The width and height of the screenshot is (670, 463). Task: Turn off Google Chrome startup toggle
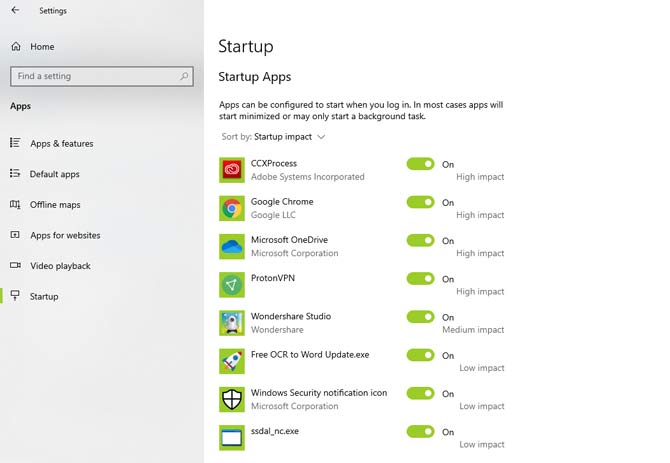click(x=420, y=202)
